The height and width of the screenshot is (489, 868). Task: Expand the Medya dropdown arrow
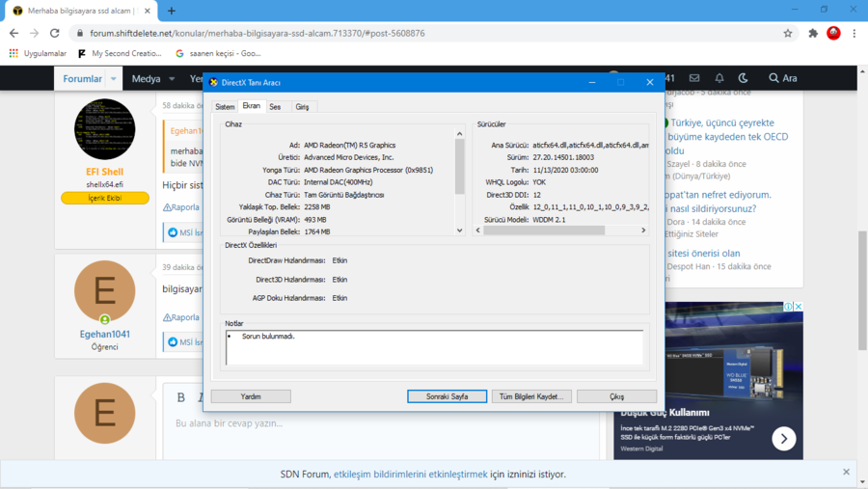pyautogui.click(x=172, y=79)
